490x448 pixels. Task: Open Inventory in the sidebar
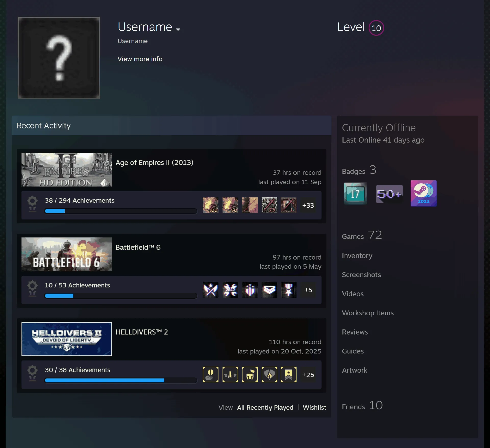(357, 255)
